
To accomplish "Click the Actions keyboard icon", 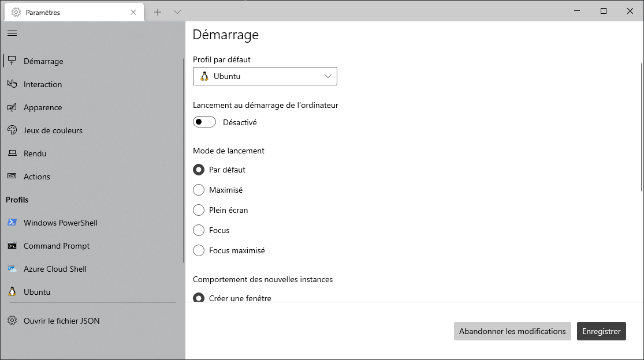I will (12, 176).
